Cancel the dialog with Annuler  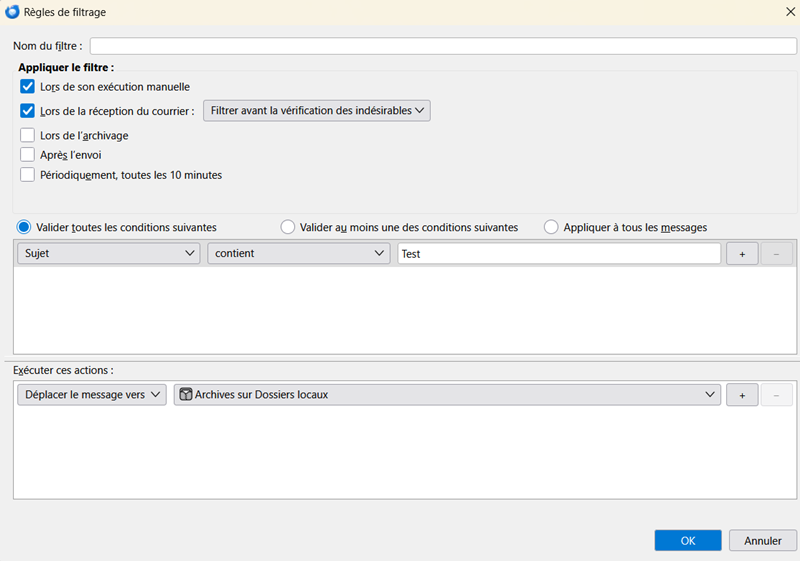[763, 541]
